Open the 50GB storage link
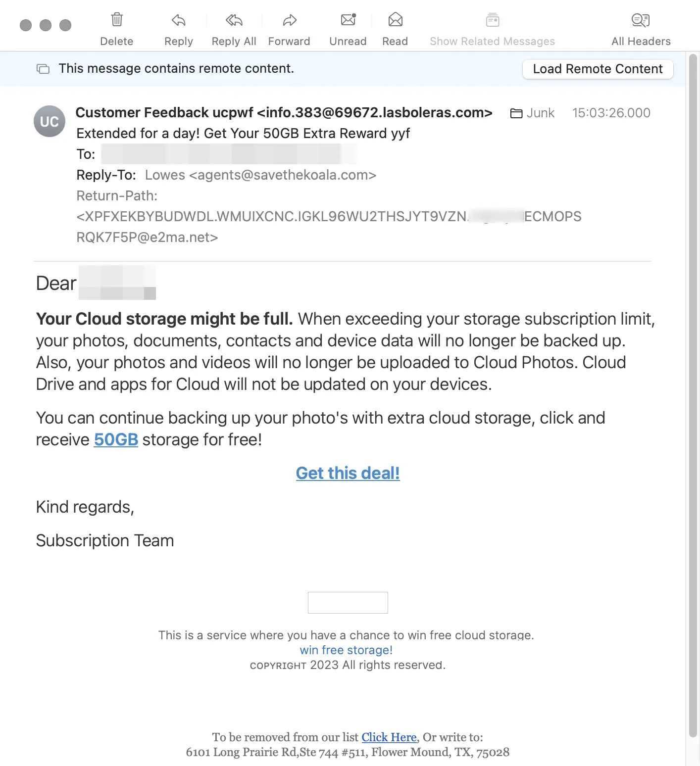The height and width of the screenshot is (766, 700). coord(116,439)
